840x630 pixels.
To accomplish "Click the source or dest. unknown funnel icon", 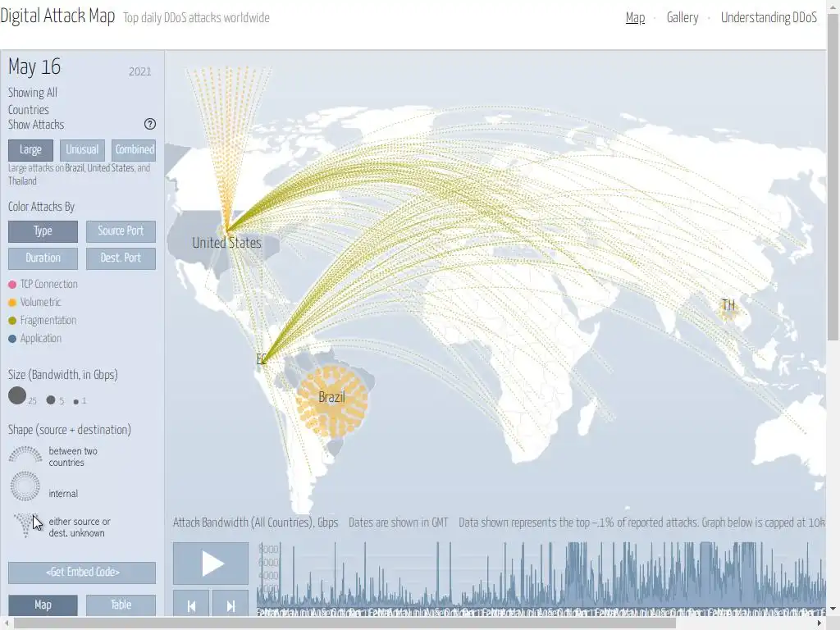I will click(x=24, y=526).
